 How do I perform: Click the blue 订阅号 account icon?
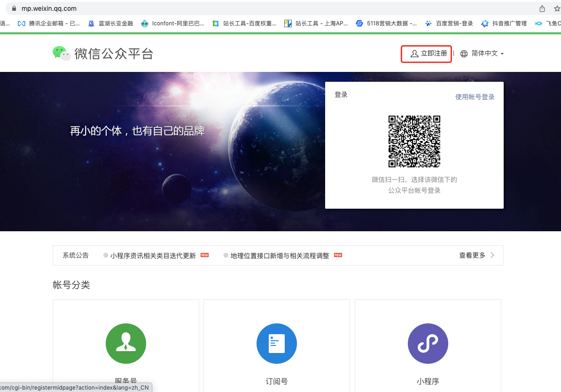point(277,344)
